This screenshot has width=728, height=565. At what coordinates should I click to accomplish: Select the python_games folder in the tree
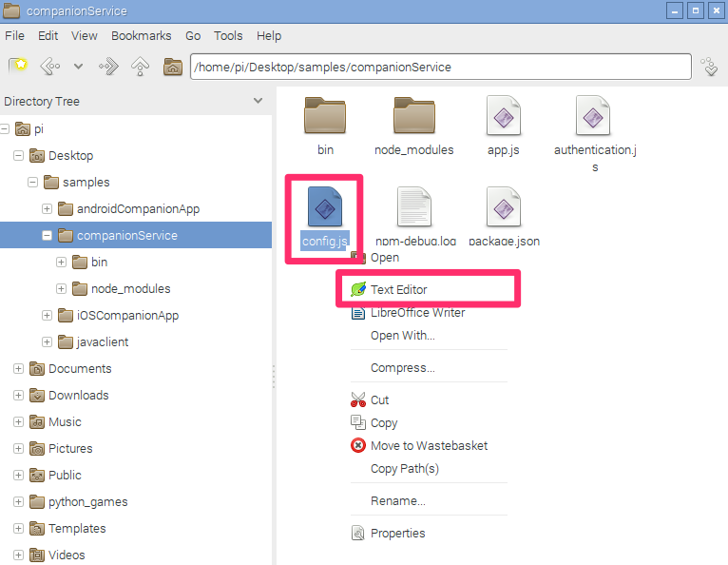click(x=79, y=501)
